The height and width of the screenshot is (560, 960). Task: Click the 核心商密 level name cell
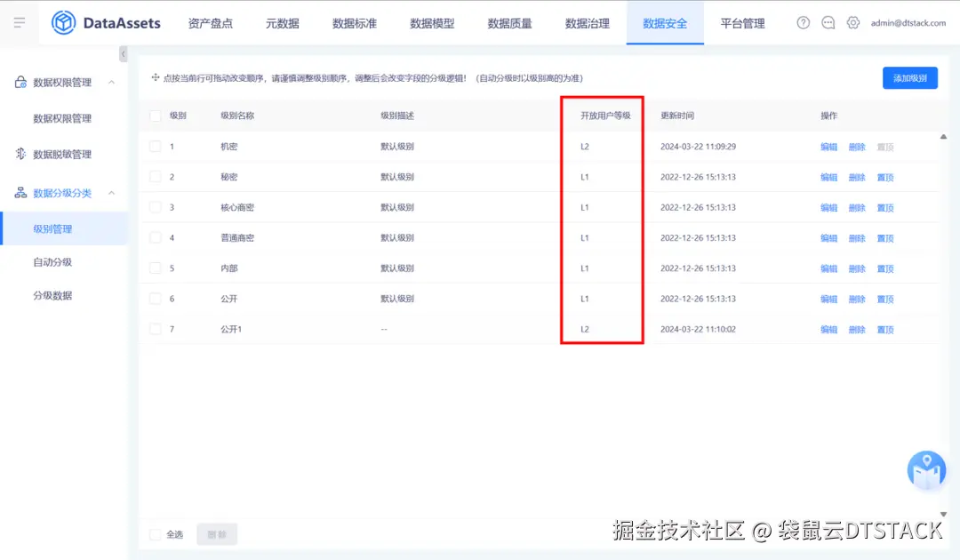237,207
